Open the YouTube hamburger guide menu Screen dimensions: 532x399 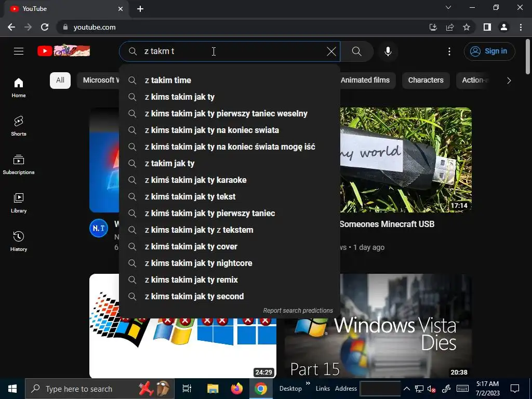coord(19,51)
